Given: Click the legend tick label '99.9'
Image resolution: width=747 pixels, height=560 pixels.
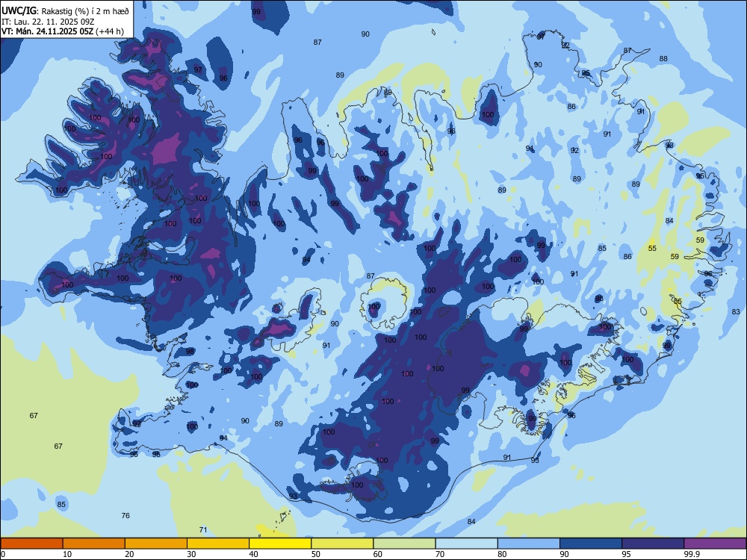Looking at the screenshot, I should [x=692, y=554].
